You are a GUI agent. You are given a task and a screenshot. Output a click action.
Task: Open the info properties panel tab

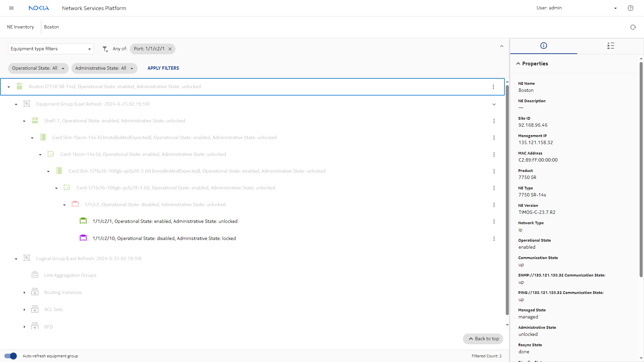(x=543, y=46)
